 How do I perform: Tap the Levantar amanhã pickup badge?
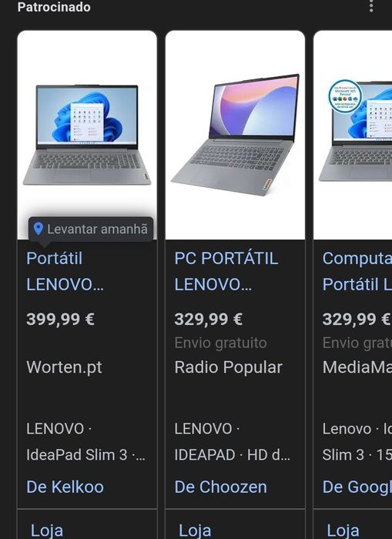pos(91,229)
